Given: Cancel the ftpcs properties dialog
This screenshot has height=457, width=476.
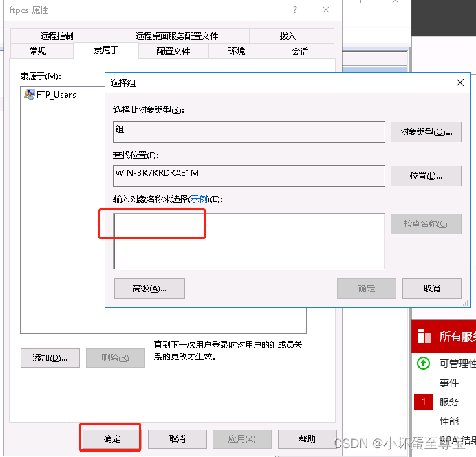Looking at the screenshot, I should pos(177,439).
